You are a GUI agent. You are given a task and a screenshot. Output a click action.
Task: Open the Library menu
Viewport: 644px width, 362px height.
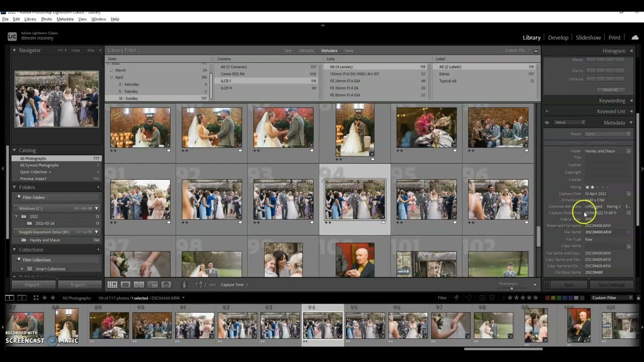coord(30,19)
